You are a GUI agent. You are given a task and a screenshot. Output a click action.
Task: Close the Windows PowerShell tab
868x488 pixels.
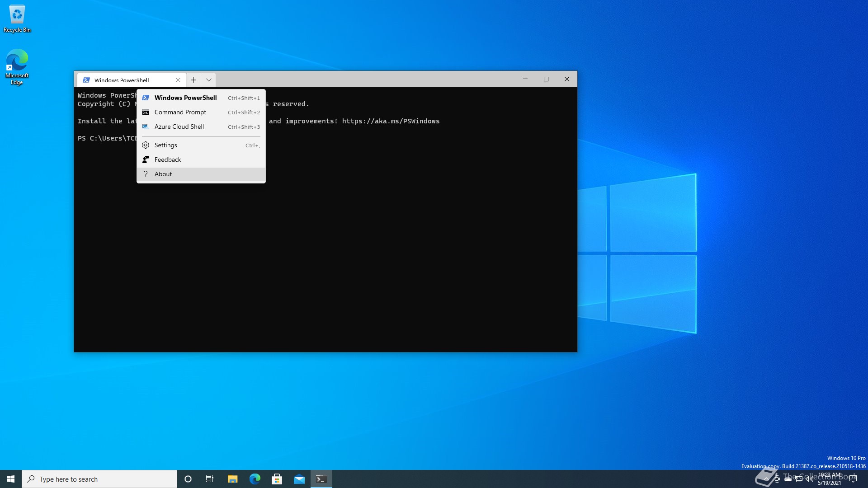click(x=178, y=80)
